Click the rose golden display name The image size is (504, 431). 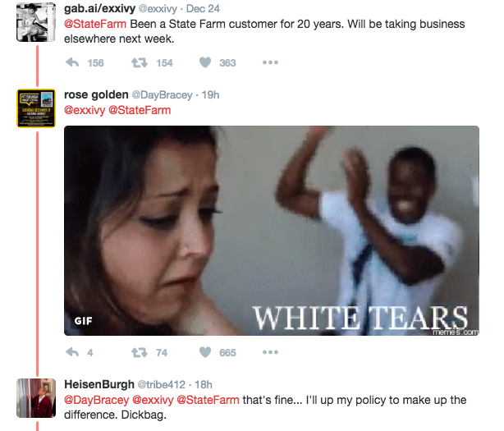[96, 94]
